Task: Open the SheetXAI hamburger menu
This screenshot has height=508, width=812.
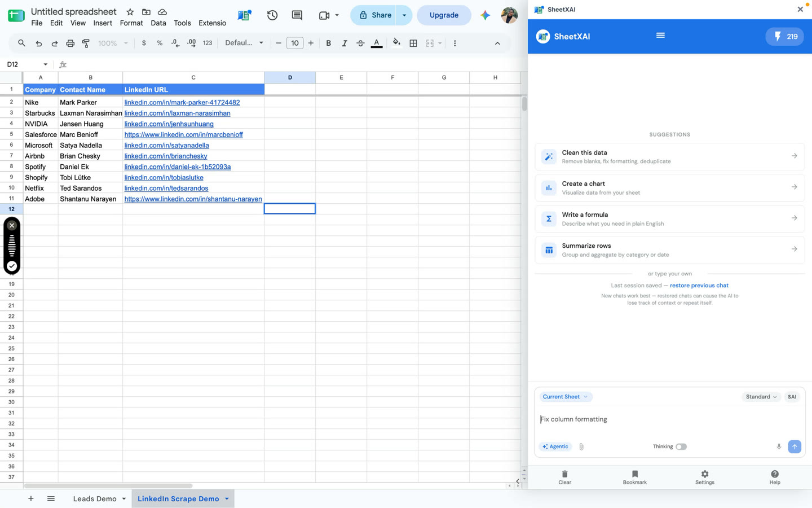Action: 660,36
